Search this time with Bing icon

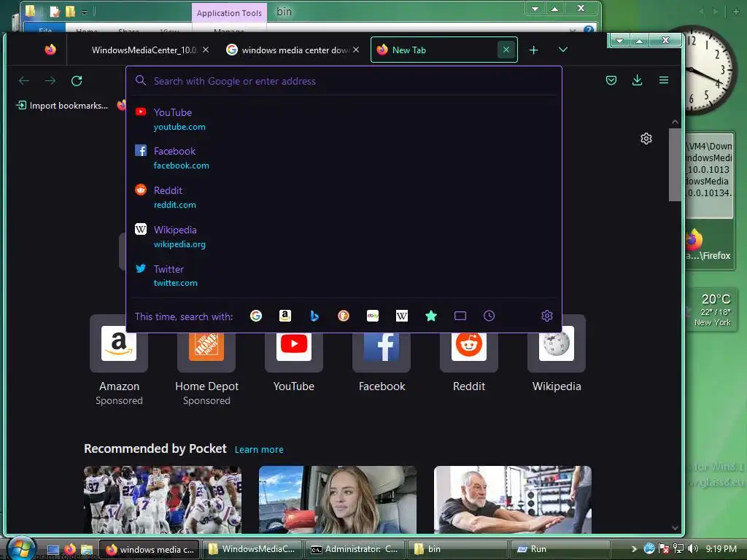pyautogui.click(x=314, y=316)
